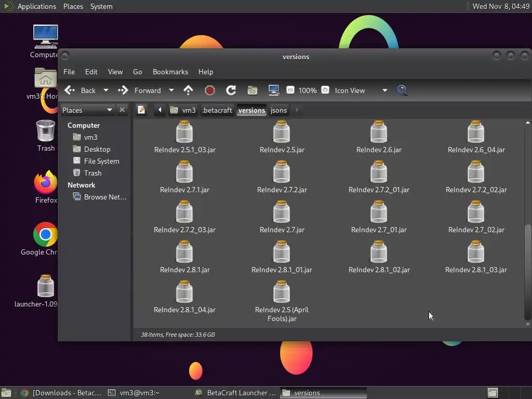Click the Reload toolbar icon
Screen dimensions: 532x399
231,90
